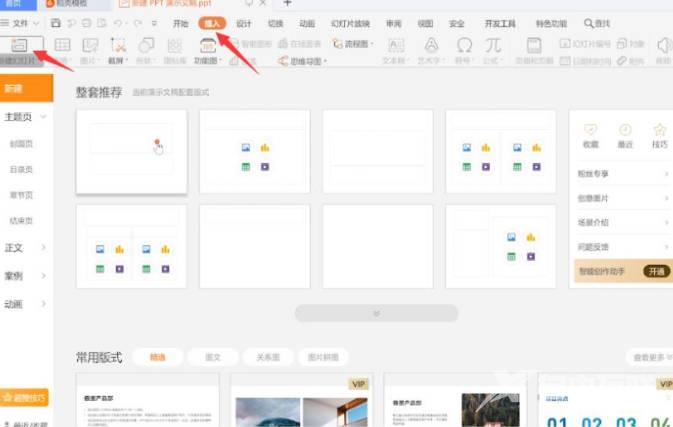Image resolution: width=673 pixels, height=427 pixels.
Task: Open the formula (π) icon
Action: coord(493,45)
